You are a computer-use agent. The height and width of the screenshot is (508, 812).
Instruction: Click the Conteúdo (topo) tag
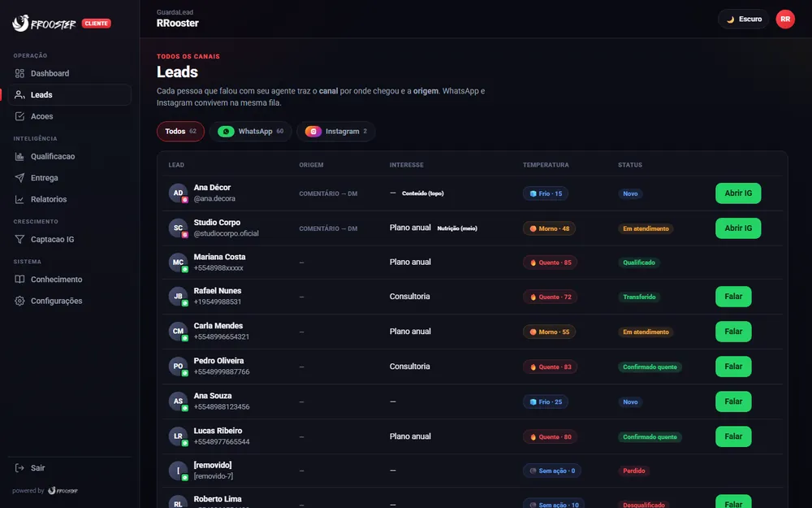click(422, 193)
